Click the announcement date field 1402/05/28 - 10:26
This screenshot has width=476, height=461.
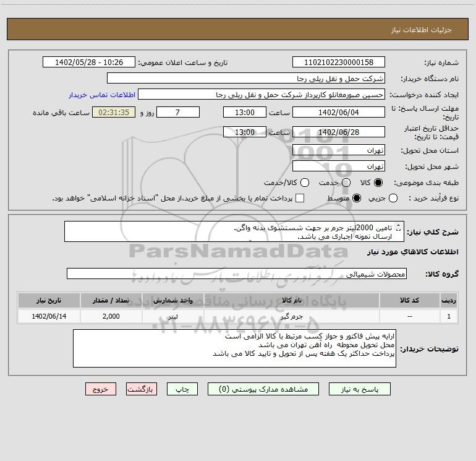[89, 62]
